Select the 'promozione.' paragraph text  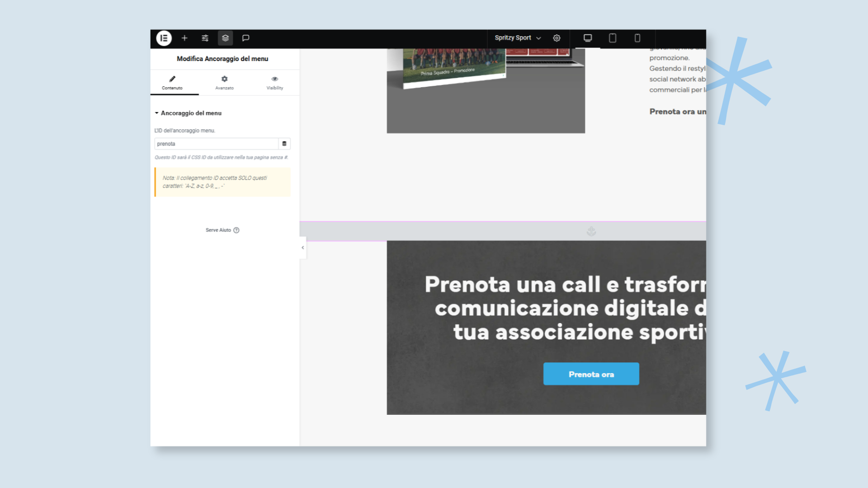(670, 58)
